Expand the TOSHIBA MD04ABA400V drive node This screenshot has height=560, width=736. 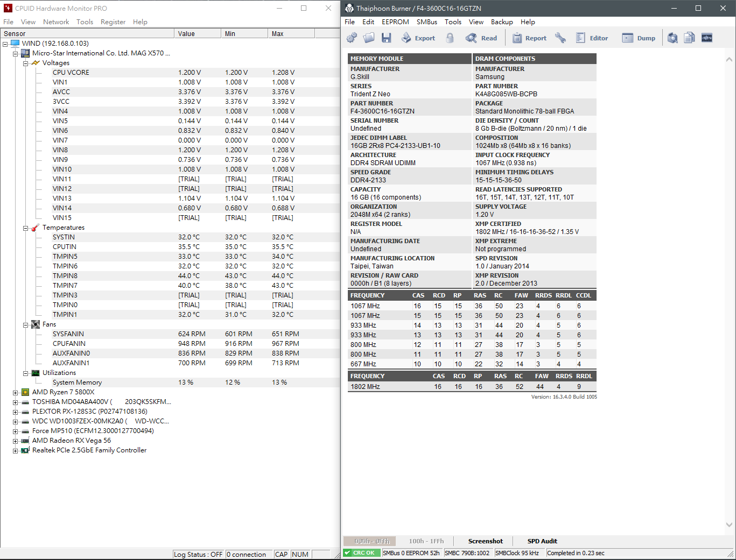click(15, 402)
